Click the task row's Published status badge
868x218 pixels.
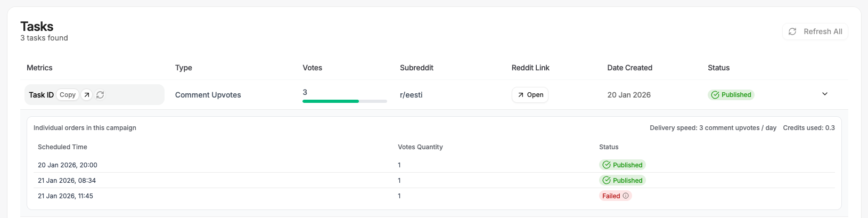point(731,95)
